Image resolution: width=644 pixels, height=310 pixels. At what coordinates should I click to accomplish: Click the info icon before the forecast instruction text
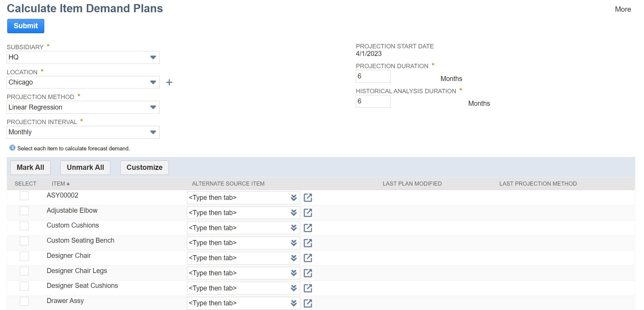pyautogui.click(x=12, y=148)
